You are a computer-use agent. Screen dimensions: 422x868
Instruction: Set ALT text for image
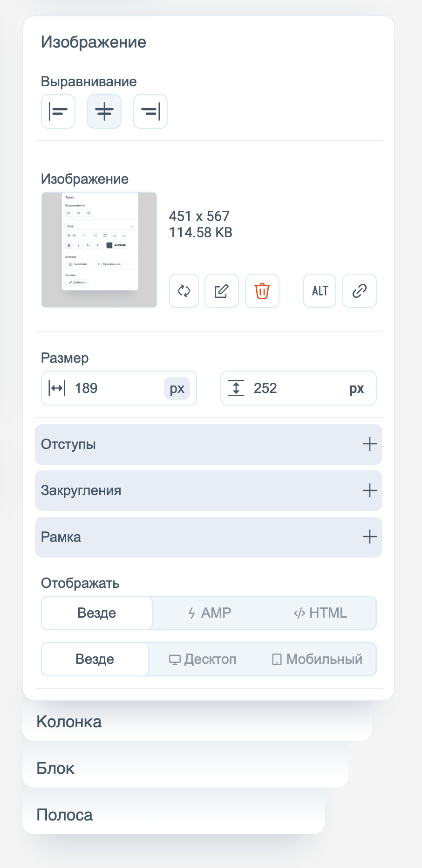(320, 291)
